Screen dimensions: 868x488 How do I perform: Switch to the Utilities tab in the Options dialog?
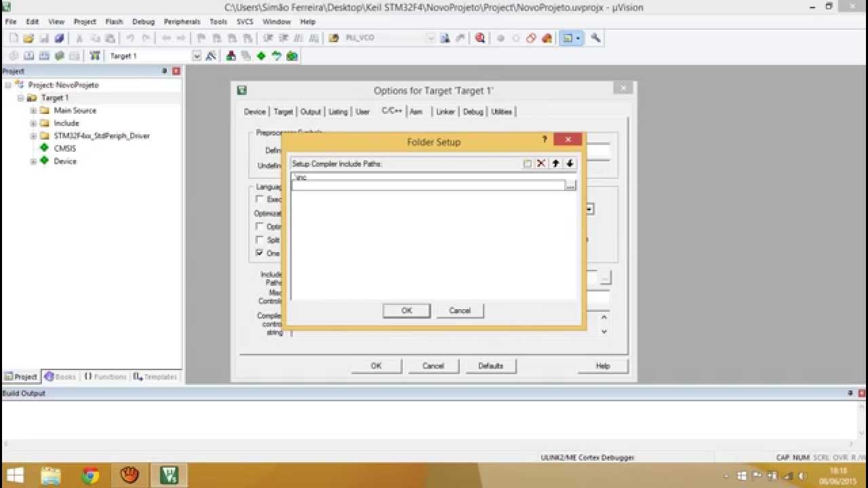coord(501,111)
